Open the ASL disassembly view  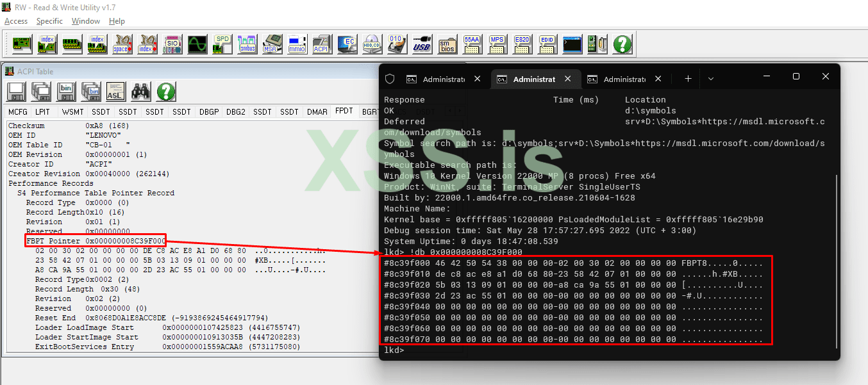coord(116,92)
